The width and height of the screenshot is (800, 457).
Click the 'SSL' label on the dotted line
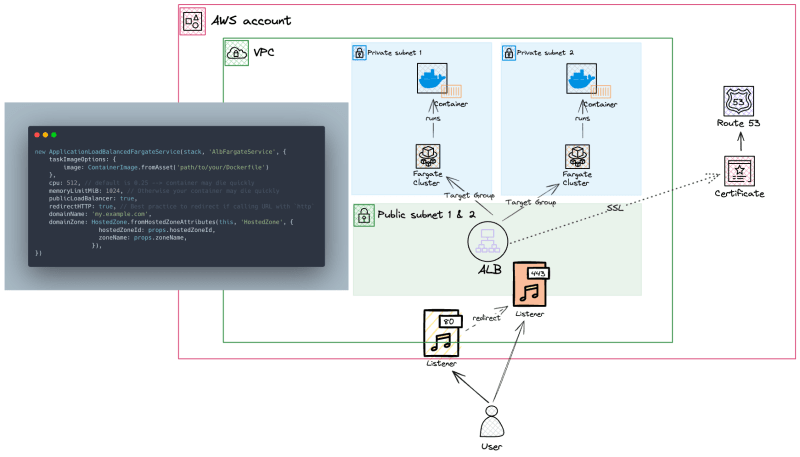615,208
